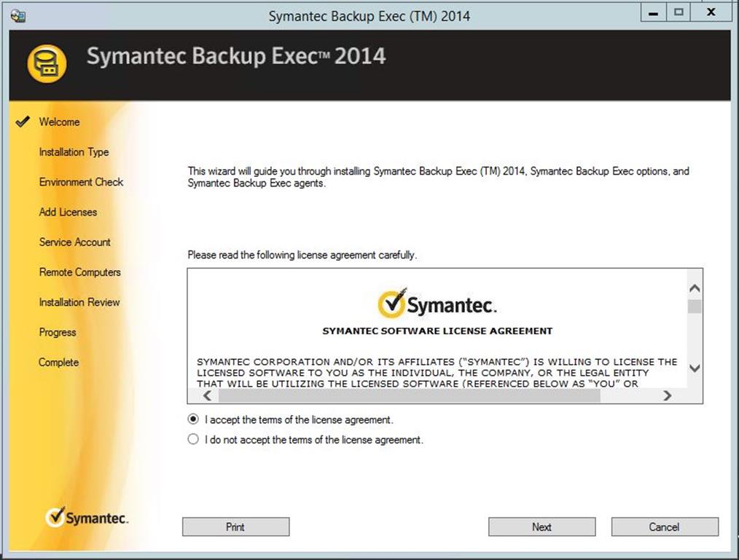Click the Print button
Screen dimensions: 739x560
[235, 527]
